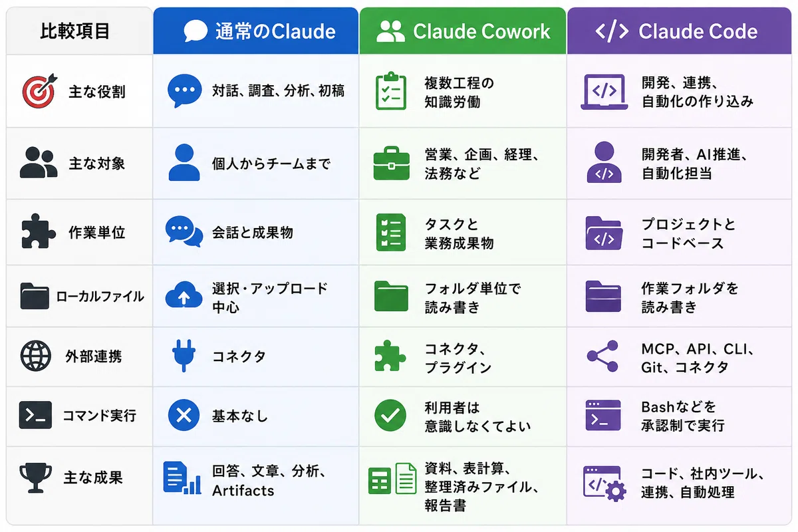Click the people icon beside 主な対象

click(39, 163)
